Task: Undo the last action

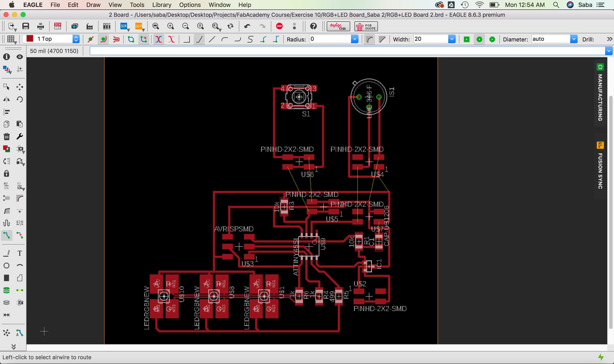Action: [247, 26]
